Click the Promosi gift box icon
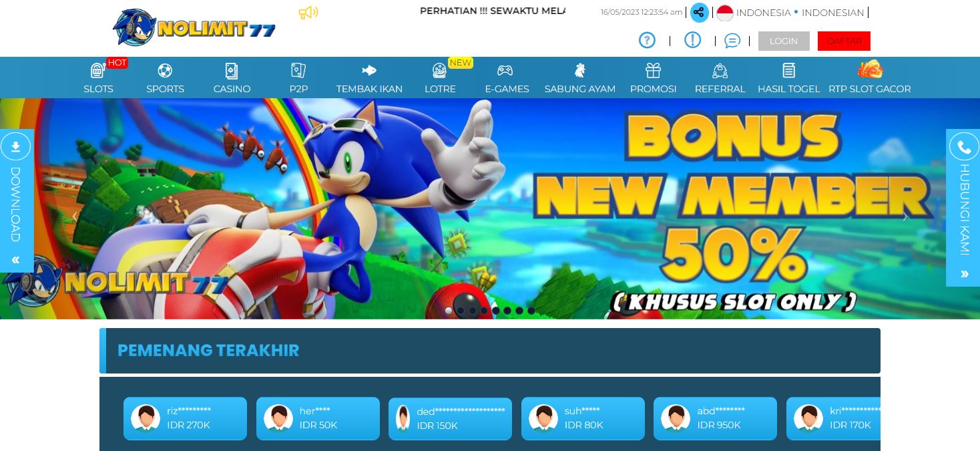The image size is (980, 451). [653, 70]
